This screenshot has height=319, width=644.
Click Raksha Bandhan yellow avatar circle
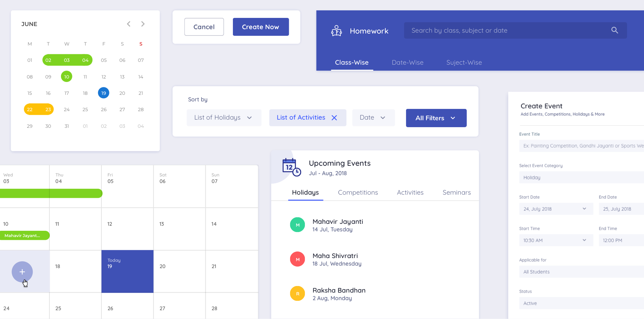(297, 294)
